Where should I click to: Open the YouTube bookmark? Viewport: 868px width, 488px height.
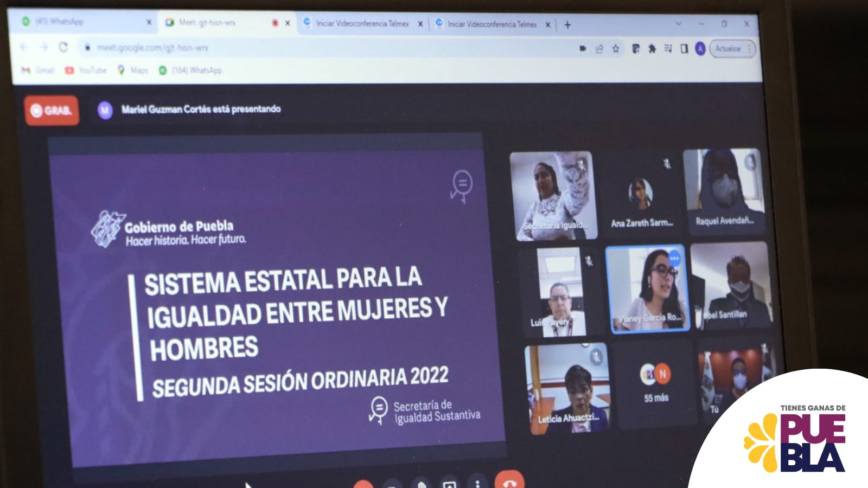coord(86,70)
